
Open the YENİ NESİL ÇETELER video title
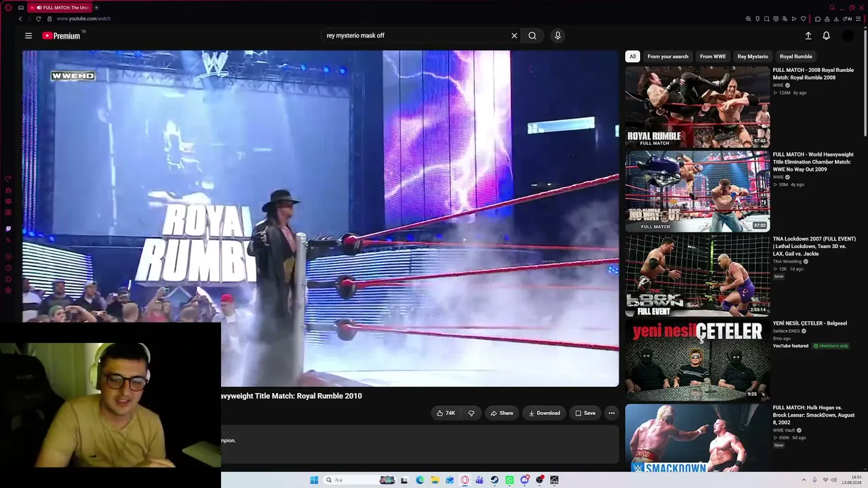click(810, 323)
